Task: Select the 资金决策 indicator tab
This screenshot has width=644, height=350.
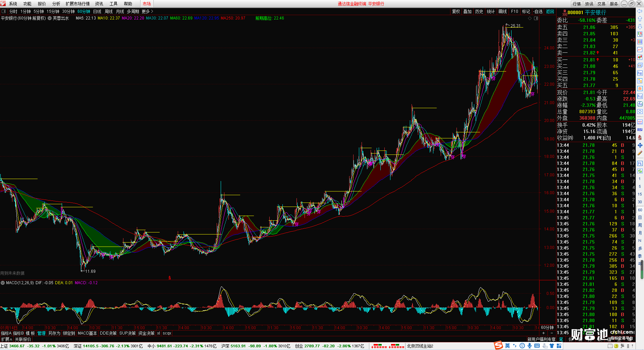Action: coord(146,333)
